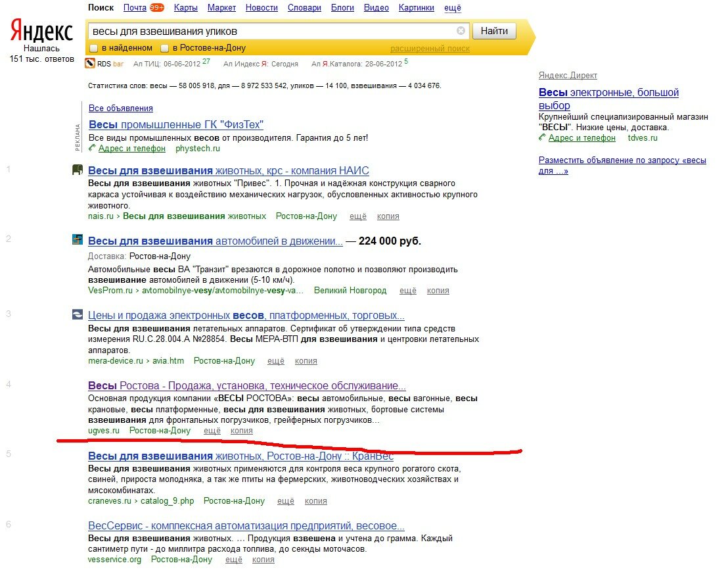
Task: Open 'Все объявления' link
Action: (x=121, y=108)
